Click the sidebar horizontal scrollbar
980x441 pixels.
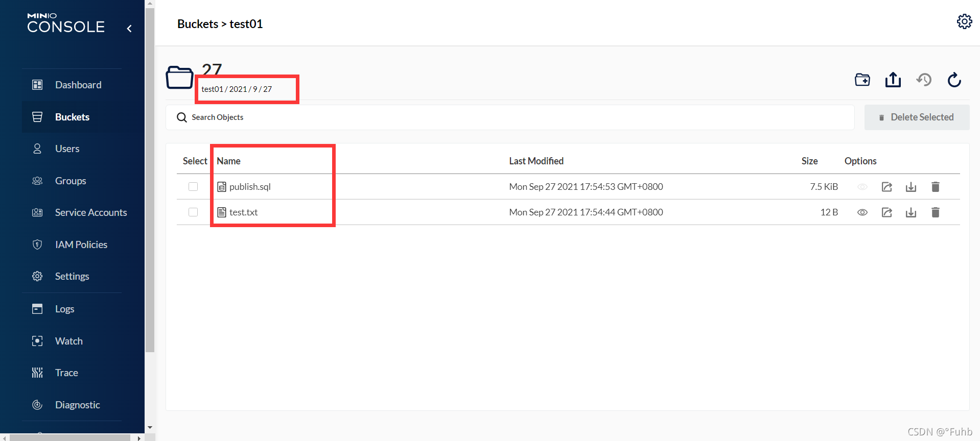70,437
